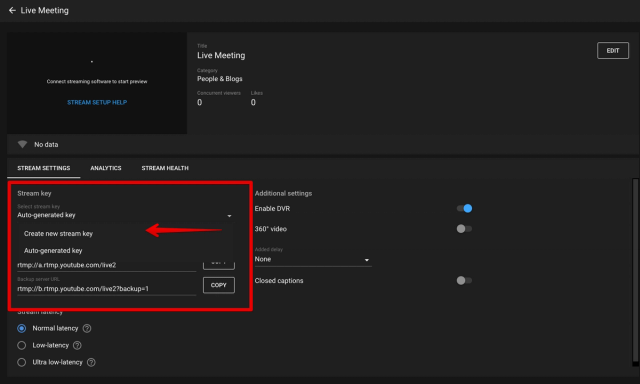Click the No data status text
Image resolution: width=640 pixels, height=384 pixels.
pyautogui.click(x=46, y=144)
